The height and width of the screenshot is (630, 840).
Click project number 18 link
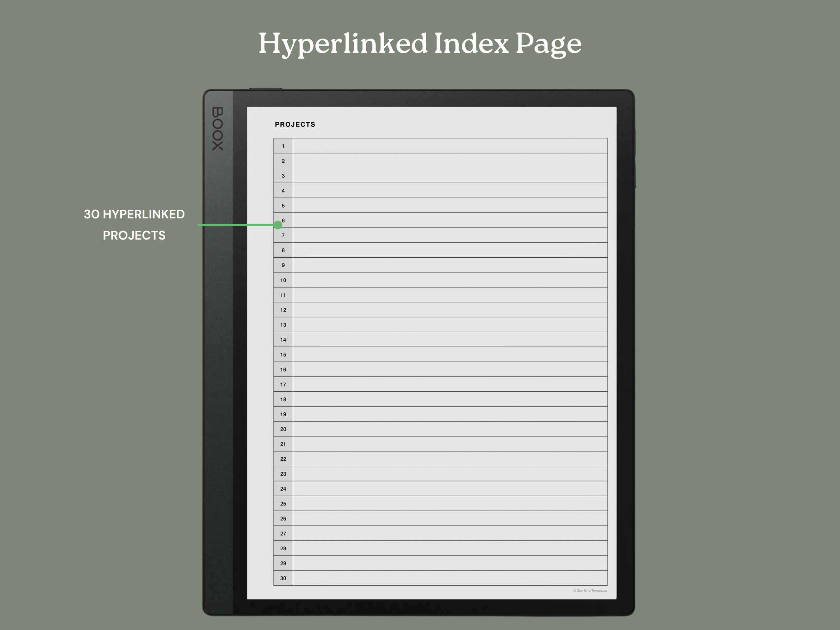click(x=283, y=400)
